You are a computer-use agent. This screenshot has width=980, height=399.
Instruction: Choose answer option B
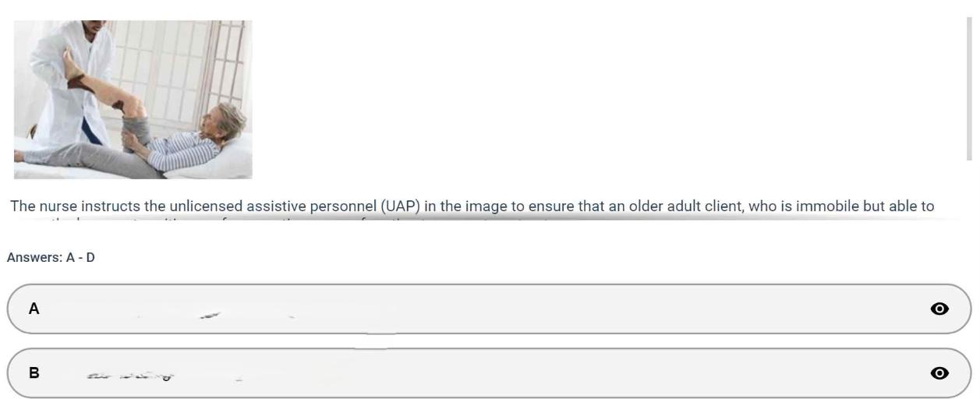click(x=489, y=373)
